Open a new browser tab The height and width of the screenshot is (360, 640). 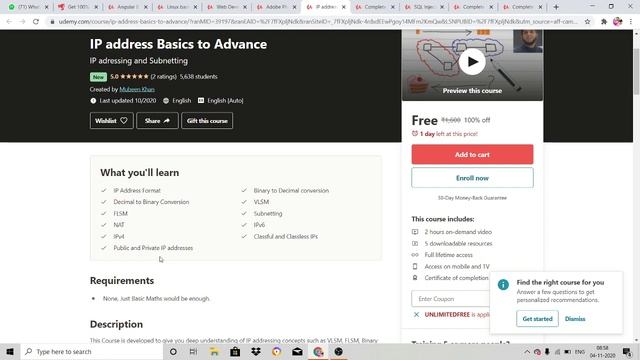tap(556, 7)
